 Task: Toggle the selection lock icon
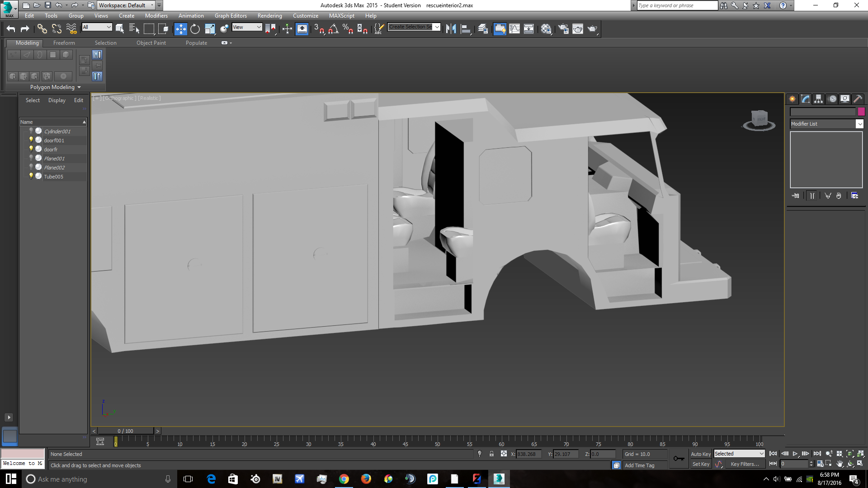tap(491, 454)
